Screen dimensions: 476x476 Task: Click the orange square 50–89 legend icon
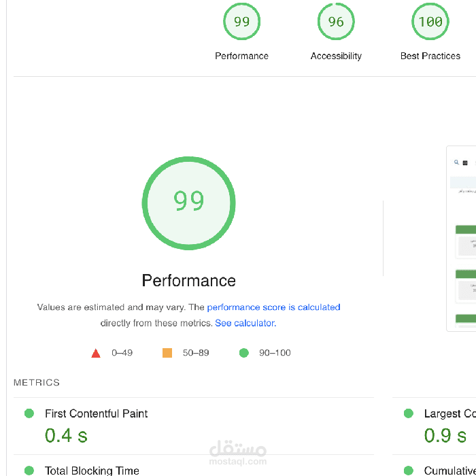click(167, 353)
